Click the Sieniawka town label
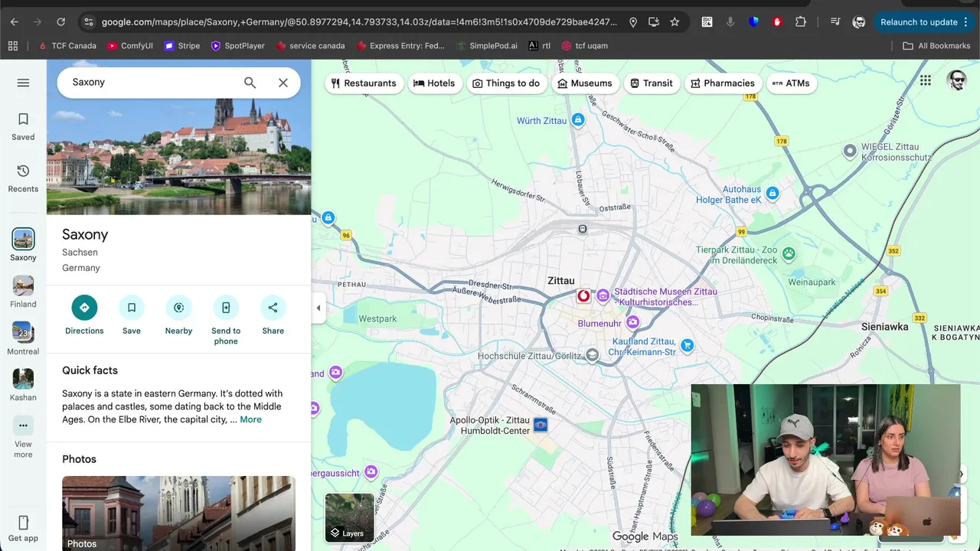Screen dimensions: 980x551 pyautogui.click(x=884, y=327)
